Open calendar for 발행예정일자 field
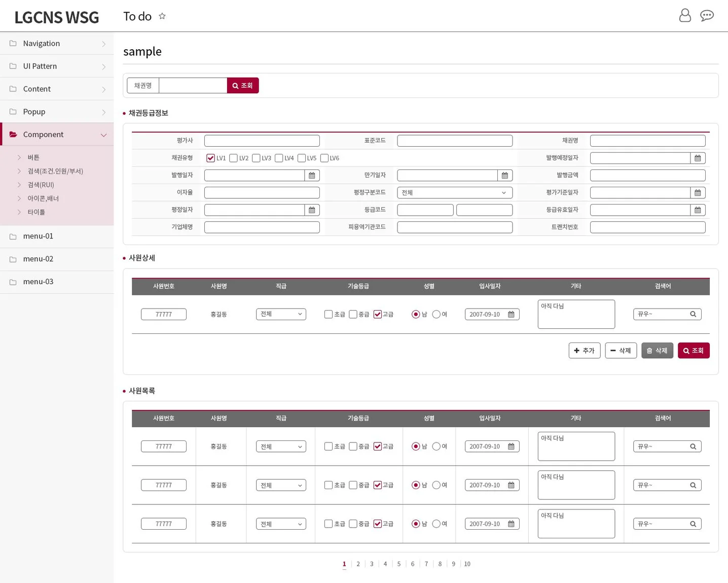 (698, 158)
